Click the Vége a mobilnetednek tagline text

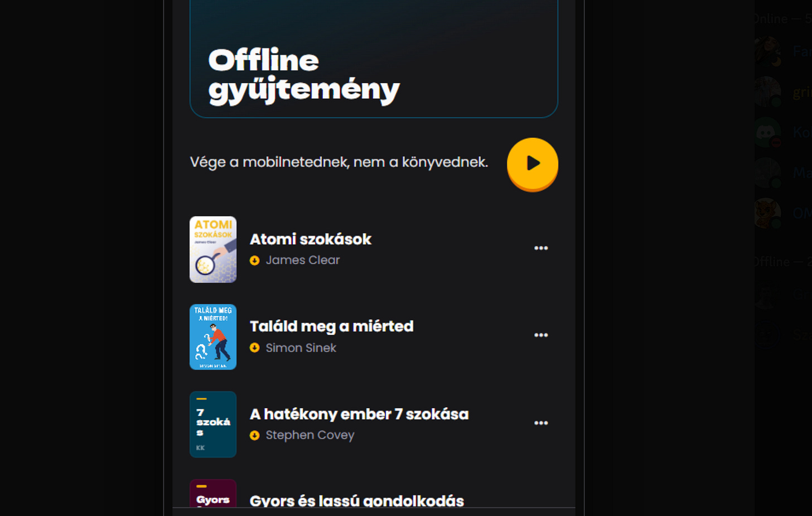pyautogui.click(x=339, y=162)
